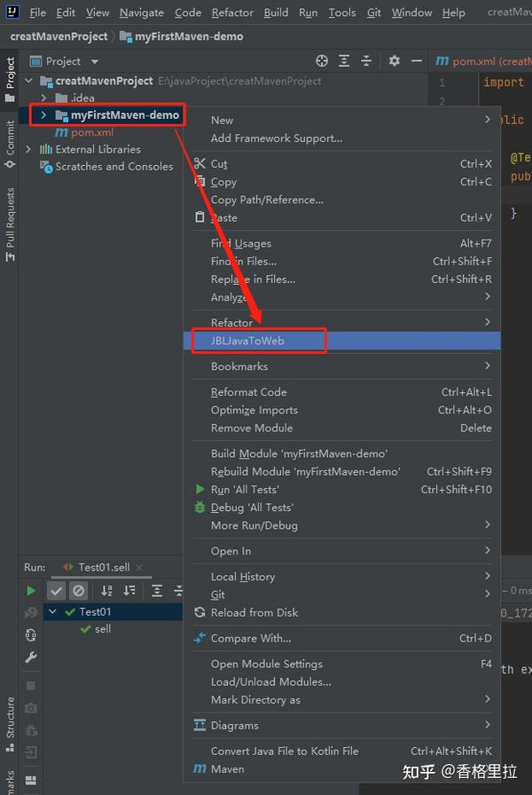The width and height of the screenshot is (532, 795).
Task: Expand the External Libraries node
Action: 29,149
